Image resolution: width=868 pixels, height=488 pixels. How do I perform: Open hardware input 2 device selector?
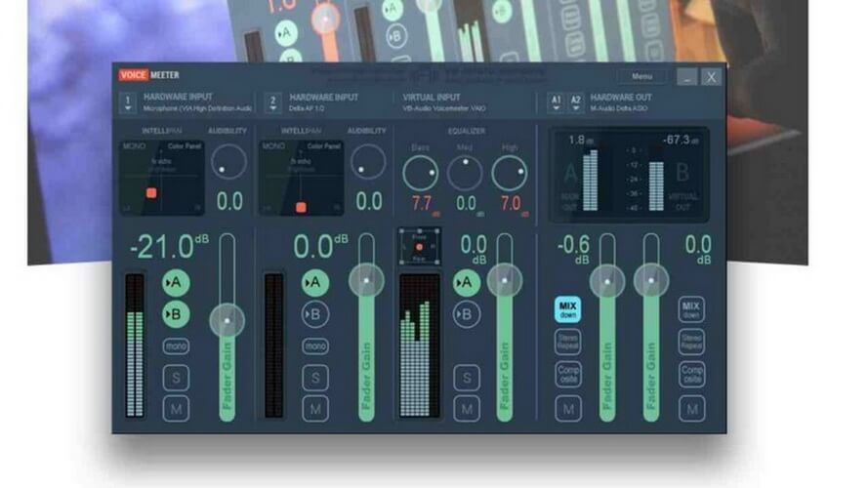point(272,102)
